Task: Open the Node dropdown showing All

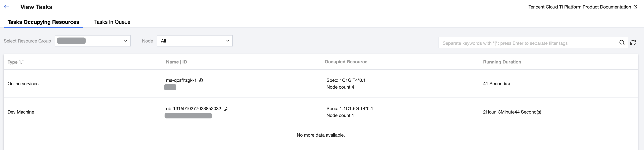Action: tap(194, 41)
